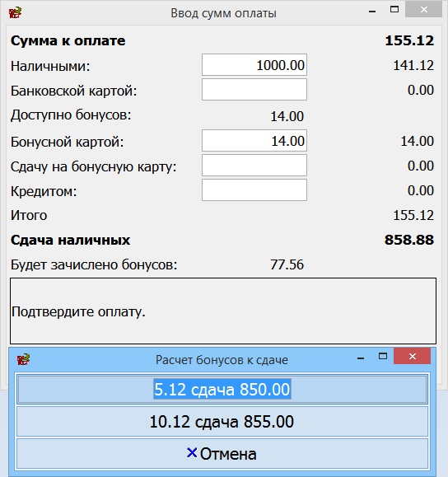Choose option '10.12 сдача 855.00'
The width and height of the screenshot is (448, 477).
(x=222, y=422)
